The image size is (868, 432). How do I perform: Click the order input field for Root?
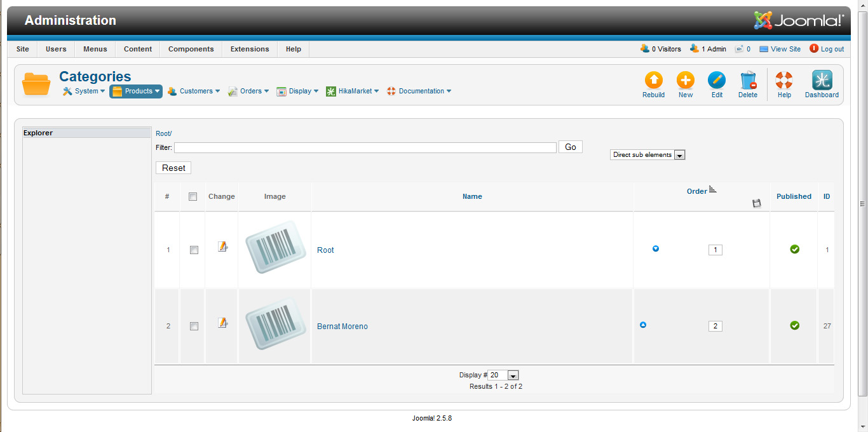tap(715, 250)
